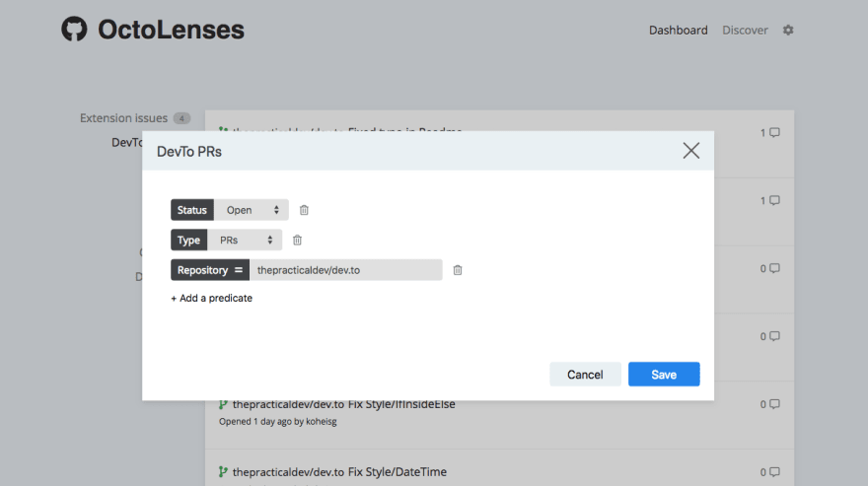Screen dimensions: 868x486
Task: Delete the Status predicate with trash icon
Action: coord(304,210)
